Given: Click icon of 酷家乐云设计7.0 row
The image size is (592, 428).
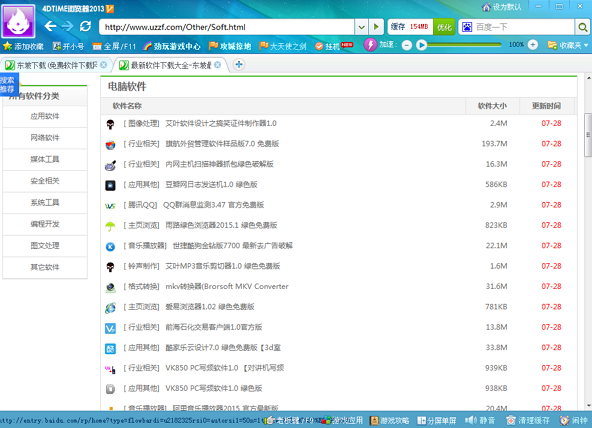Looking at the screenshot, I should click(110, 348).
